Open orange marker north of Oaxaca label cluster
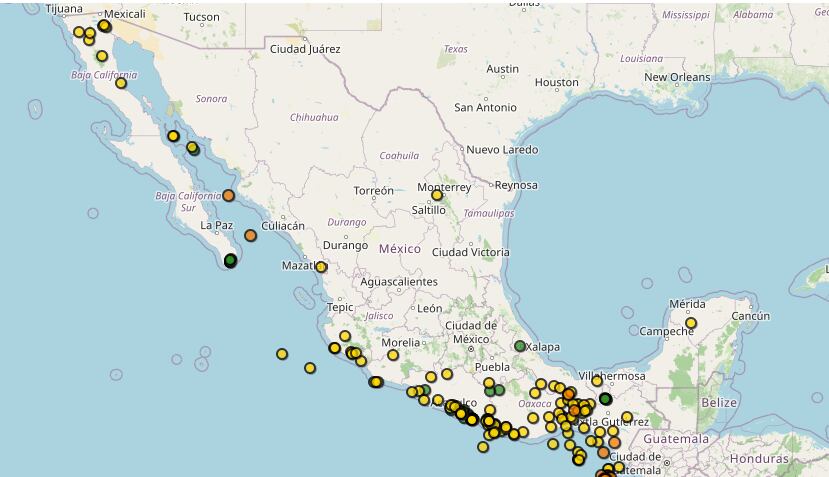Viewport: 829px width, 477px height. [x=568, y=394]
